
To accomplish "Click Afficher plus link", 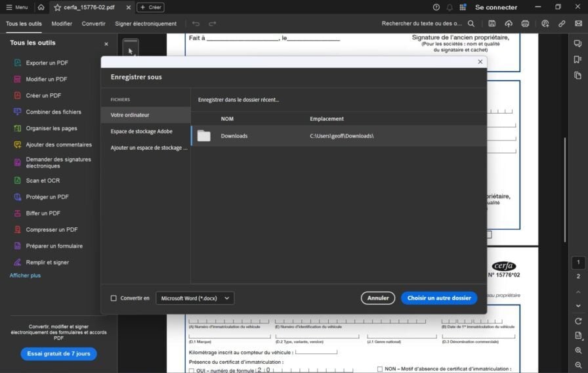I will [25, 275].
